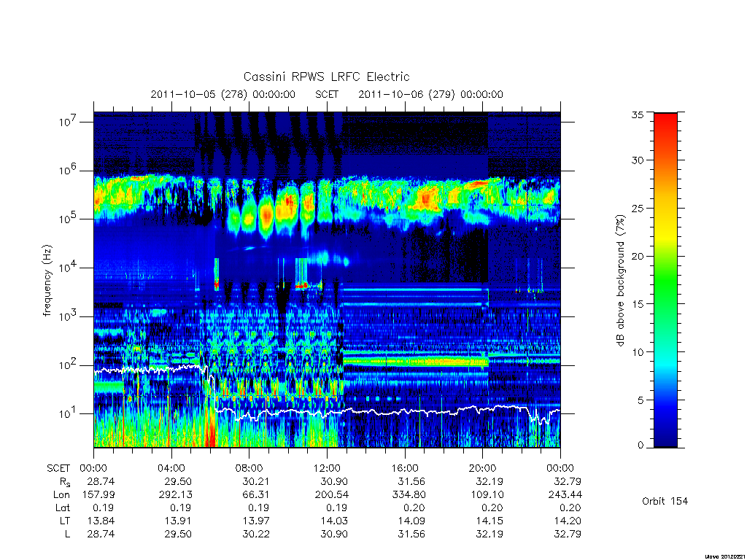Click the Rs value 30.90

(334, 481)
